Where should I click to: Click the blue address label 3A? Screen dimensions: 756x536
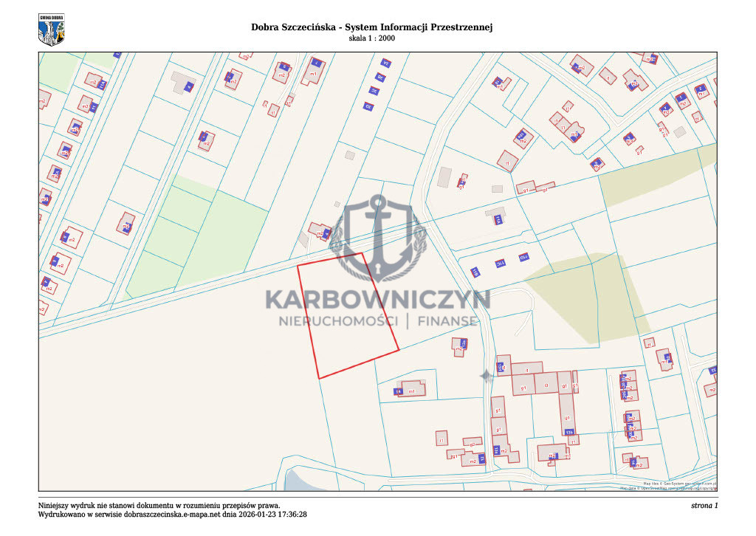385,63
